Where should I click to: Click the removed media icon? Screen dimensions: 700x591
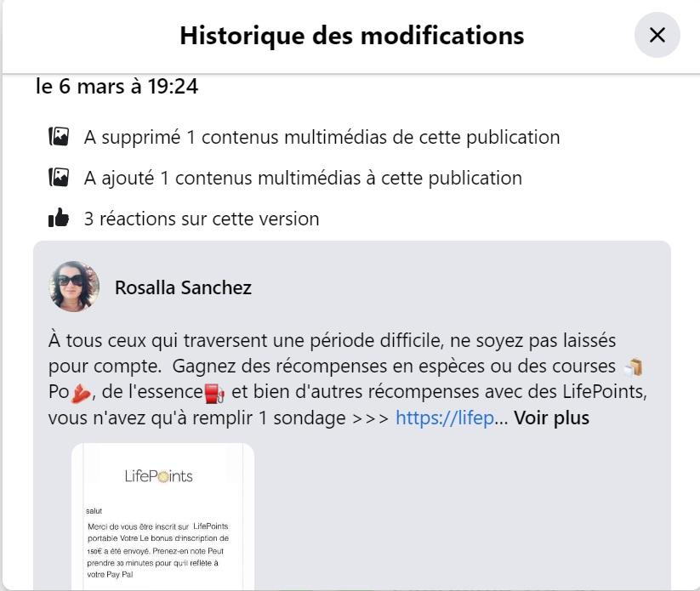[x=59, y=137]
